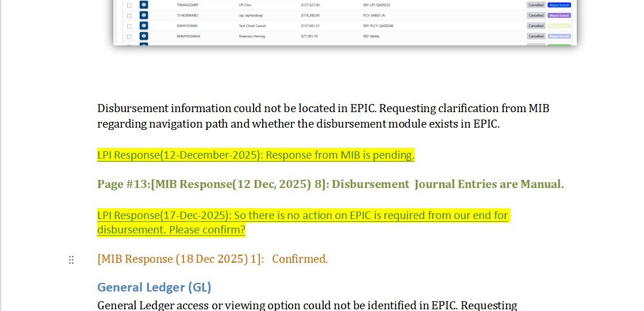Click the highlighted LPI Response 12-December-2025 line
The height and width of the screenshot is (311, 644).
coord(255,155)
